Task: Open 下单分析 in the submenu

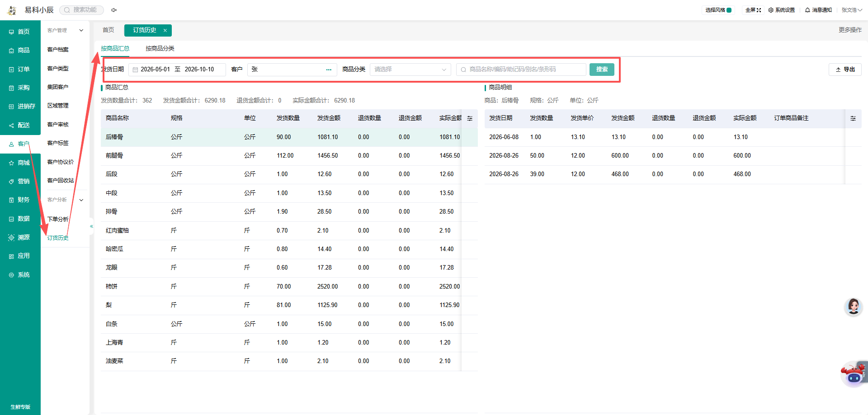Action: point(58,219)
